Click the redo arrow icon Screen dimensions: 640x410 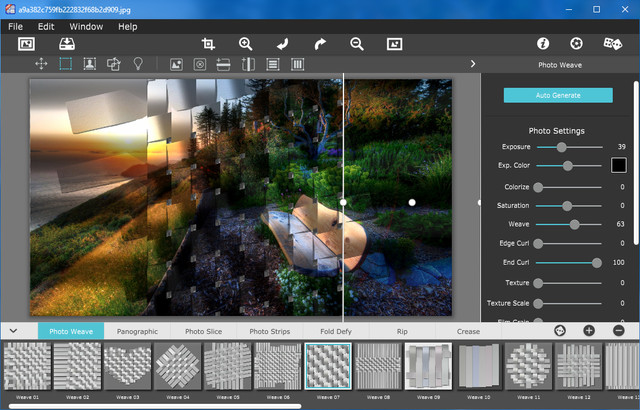[x=320, y=44]
